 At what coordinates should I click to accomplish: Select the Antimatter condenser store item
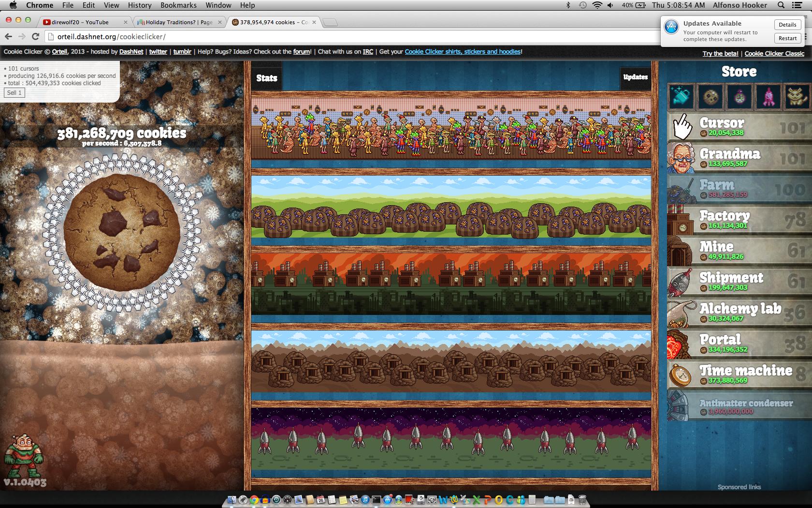739,405
